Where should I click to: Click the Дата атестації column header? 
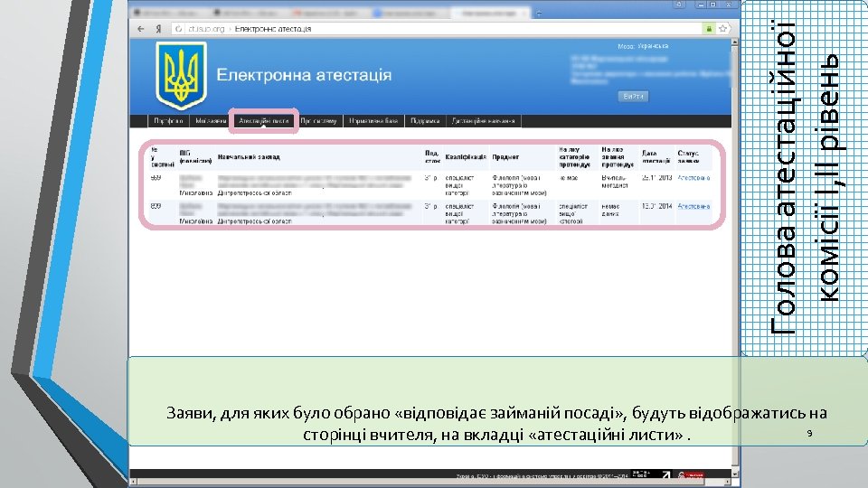point(656,156)
